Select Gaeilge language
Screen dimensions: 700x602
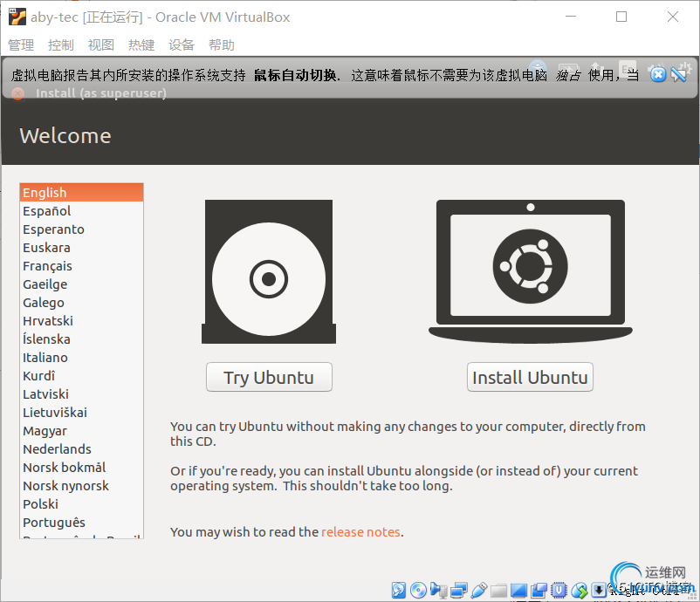point(81,284)
